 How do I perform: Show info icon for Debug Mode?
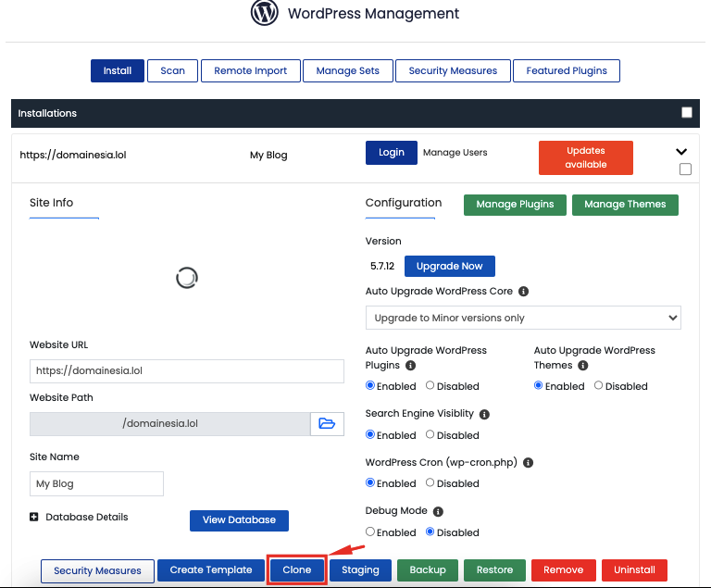(438, 512)
